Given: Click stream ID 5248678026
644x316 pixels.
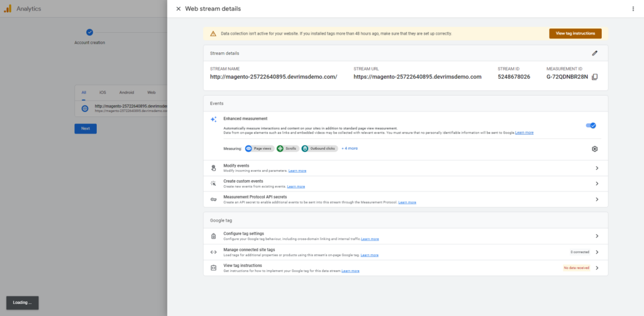Looking at the screenshot, I should (514, 77).
